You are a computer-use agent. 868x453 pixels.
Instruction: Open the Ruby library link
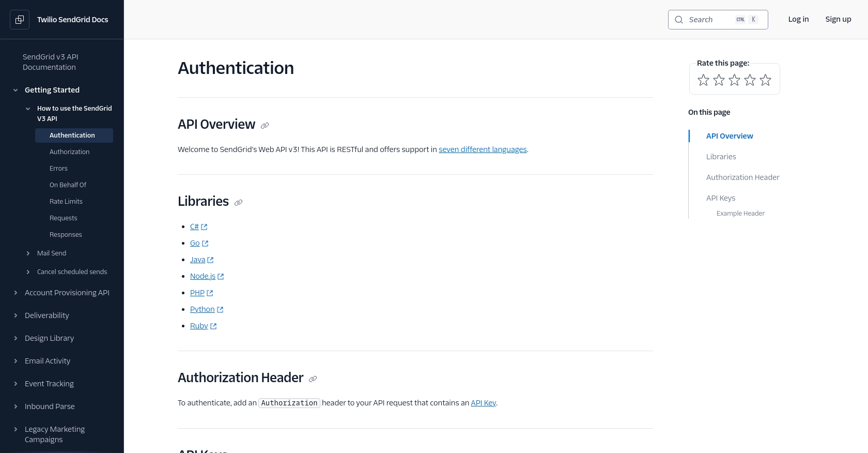(199, 326)
